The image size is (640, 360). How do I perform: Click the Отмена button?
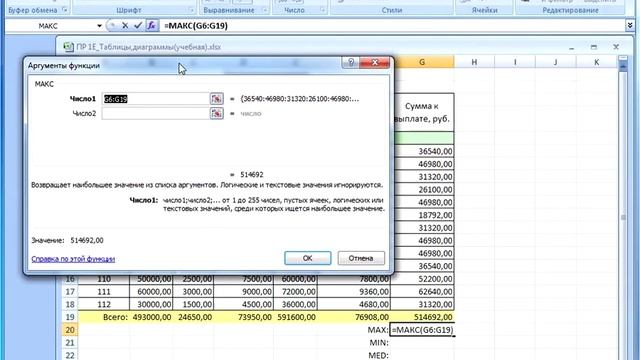[x=361, y=258]
